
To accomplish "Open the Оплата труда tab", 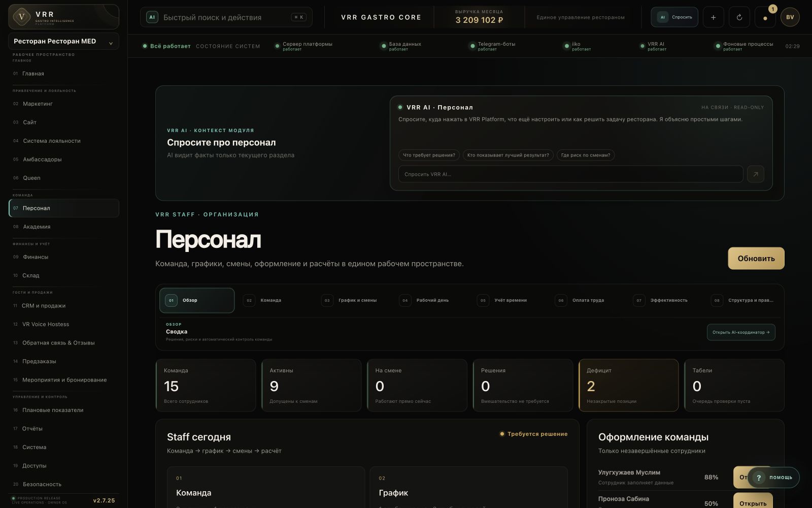I will tap(587, 300).
